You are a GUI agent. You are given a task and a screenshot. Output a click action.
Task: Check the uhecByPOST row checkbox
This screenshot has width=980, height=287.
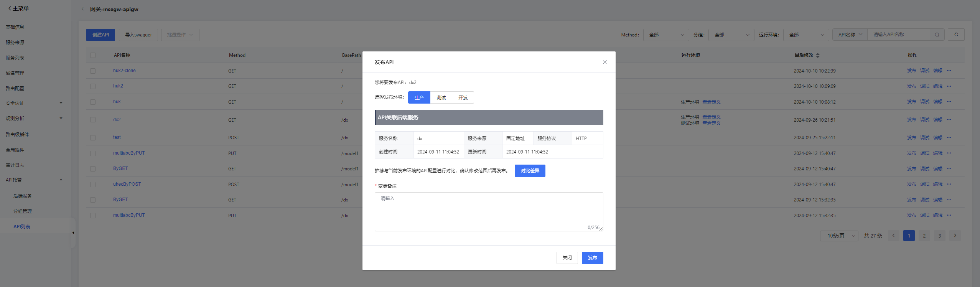tap(93, 185)
